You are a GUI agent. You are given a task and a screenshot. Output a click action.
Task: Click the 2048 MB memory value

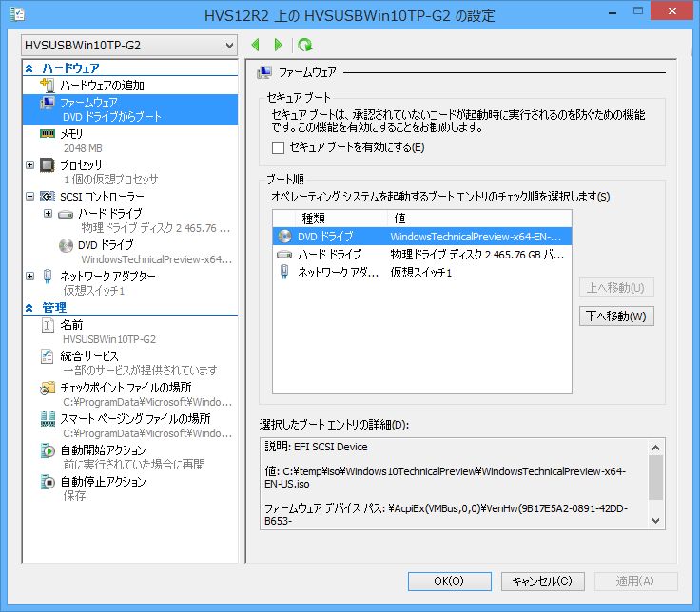(83, 148)
